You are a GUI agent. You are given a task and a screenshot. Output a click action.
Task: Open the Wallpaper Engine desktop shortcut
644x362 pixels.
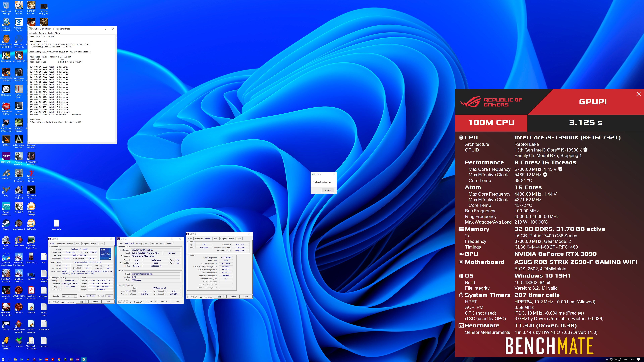point(18,24)
